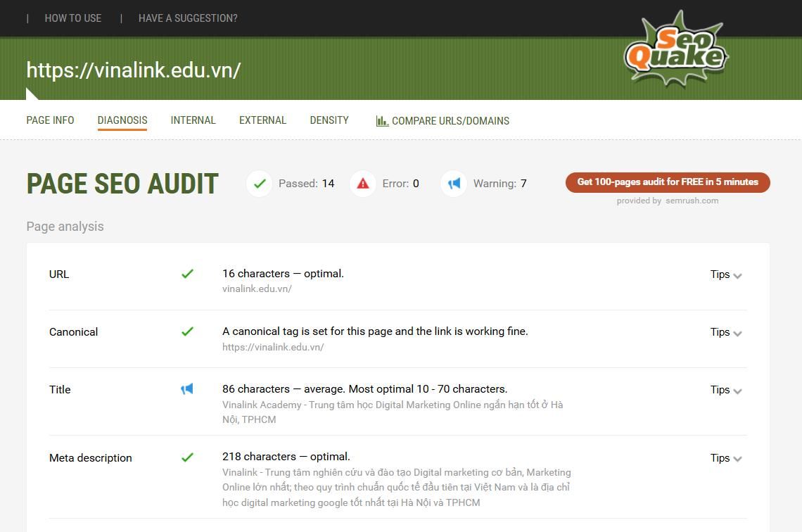
Task: Click the '16 characters — optimal.' text
Action: pyautogui.click(x=283, y=274)
